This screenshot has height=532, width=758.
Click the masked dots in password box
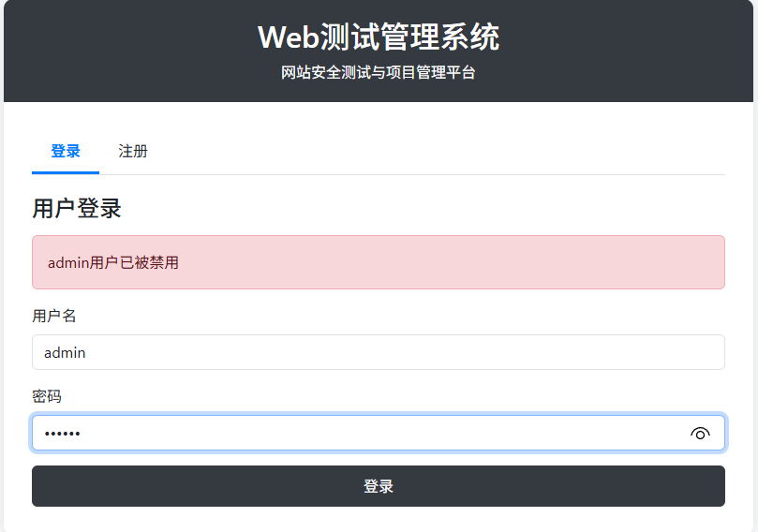pyautogui.click(x=63, y=434)
